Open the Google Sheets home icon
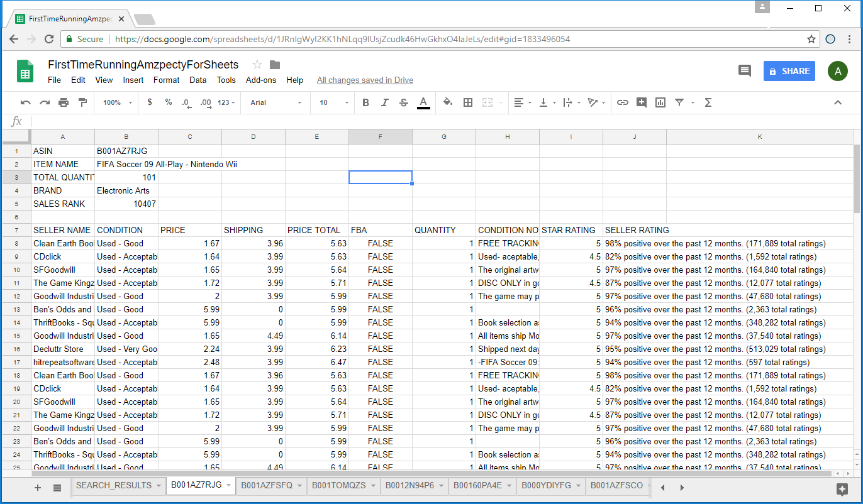The width and height of the screenshot is (863, 504). (25, 71)
